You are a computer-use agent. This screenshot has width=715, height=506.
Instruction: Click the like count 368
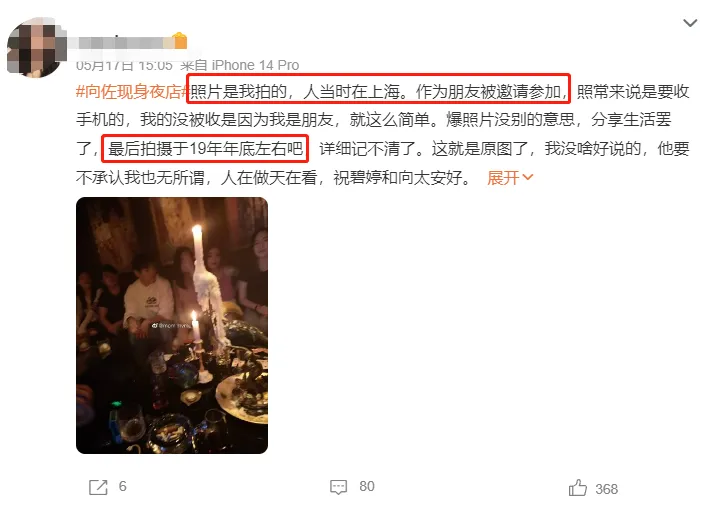pos(606,489)
